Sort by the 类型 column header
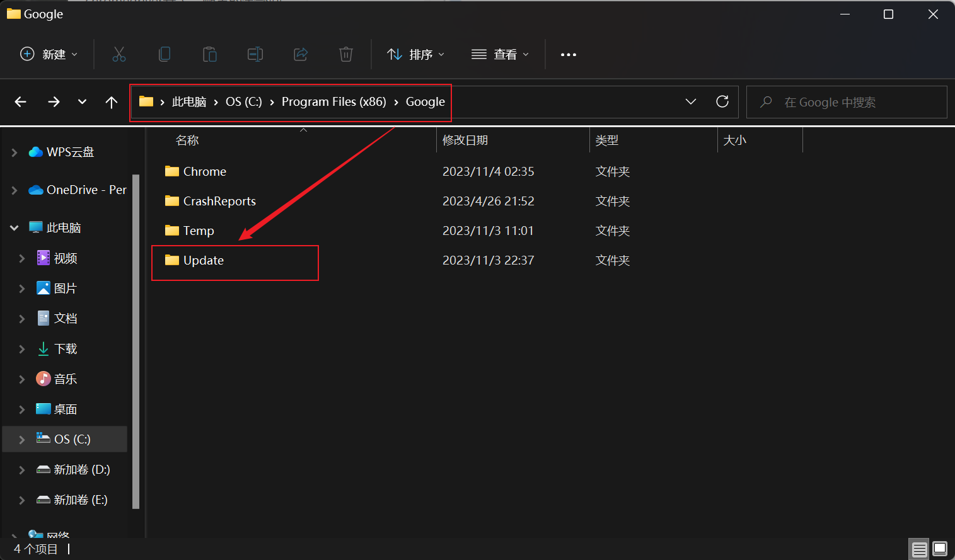 click(654, 140)
